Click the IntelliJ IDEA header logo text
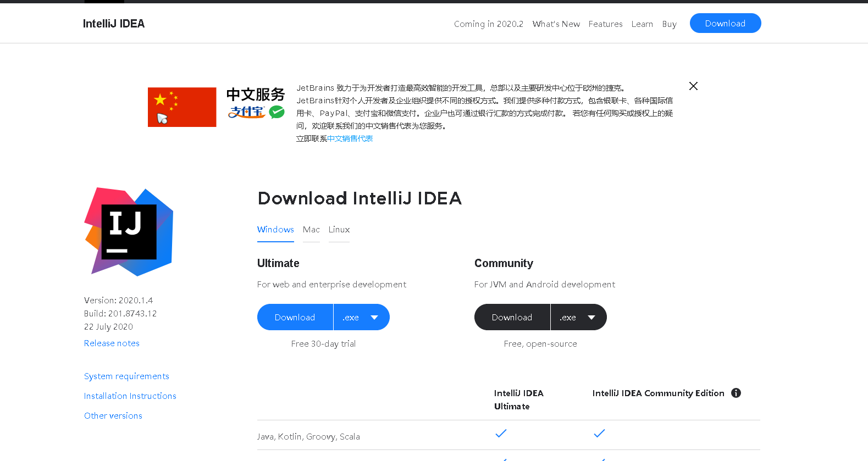 [114, 24]
